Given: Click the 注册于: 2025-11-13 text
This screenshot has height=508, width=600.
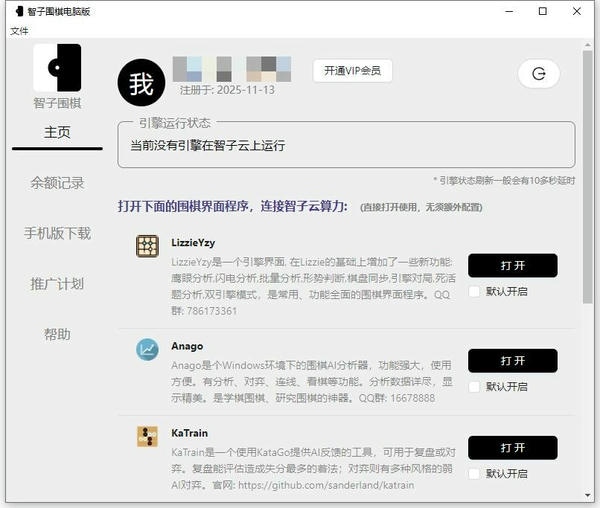Looking at the screenshot, I should (227, 90).
